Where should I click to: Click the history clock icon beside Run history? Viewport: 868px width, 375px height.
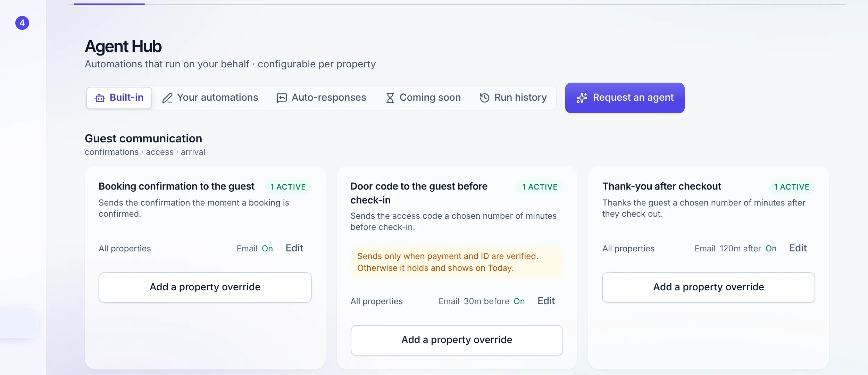484,98
